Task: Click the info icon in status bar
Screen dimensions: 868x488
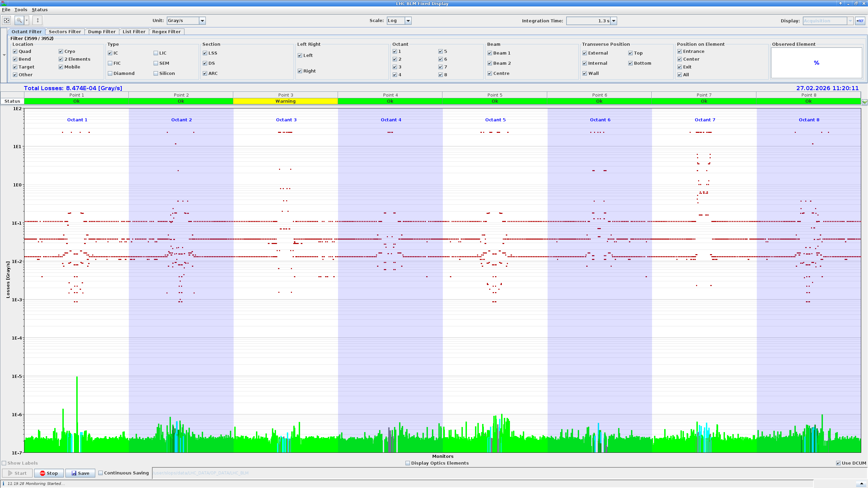Action: point(3,484)
